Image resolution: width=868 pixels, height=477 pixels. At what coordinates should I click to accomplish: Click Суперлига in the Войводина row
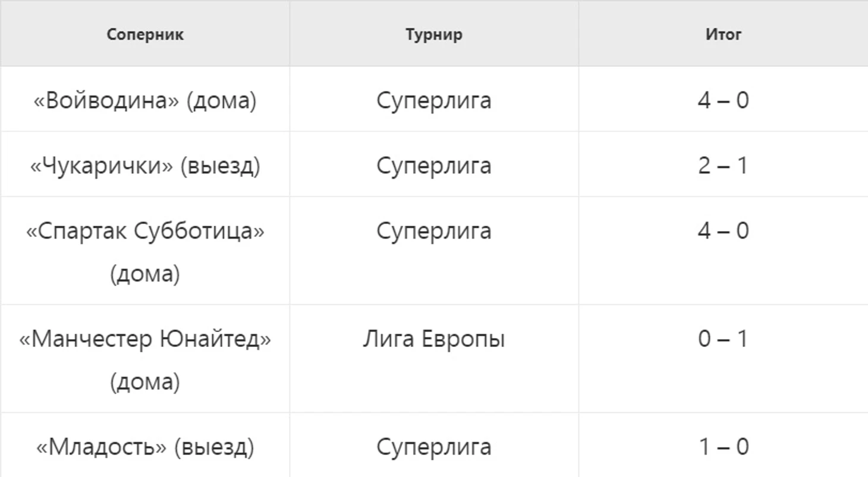434,100
